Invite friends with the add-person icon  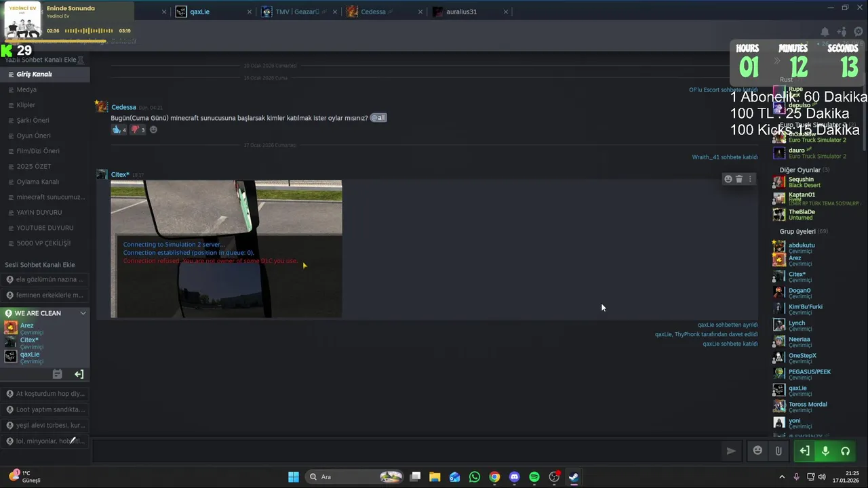click(842, 32)
